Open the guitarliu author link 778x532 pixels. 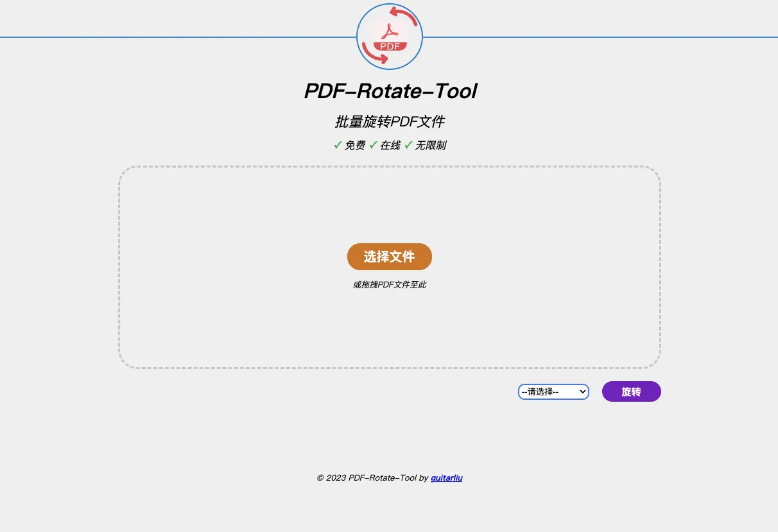(446, 477)
